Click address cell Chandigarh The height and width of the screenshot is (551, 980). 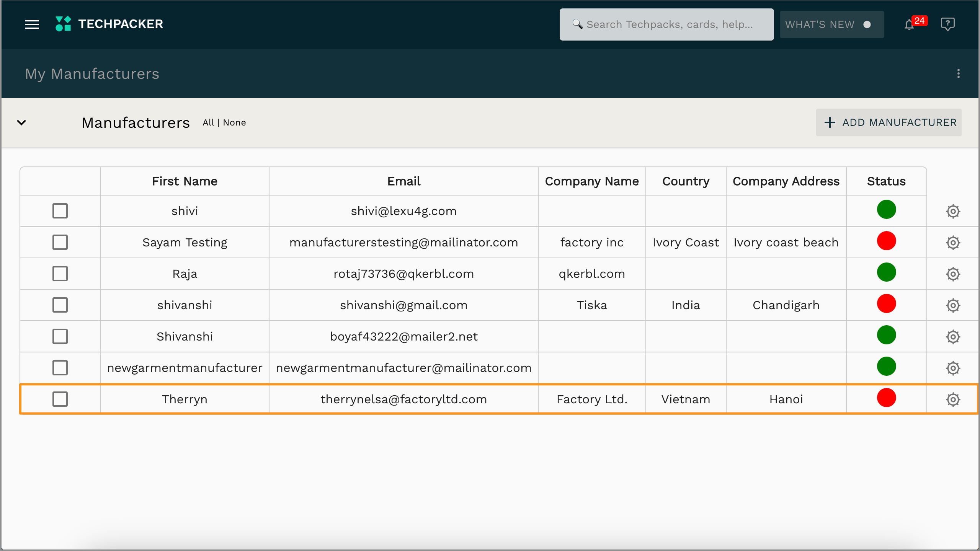click(786, 305)
